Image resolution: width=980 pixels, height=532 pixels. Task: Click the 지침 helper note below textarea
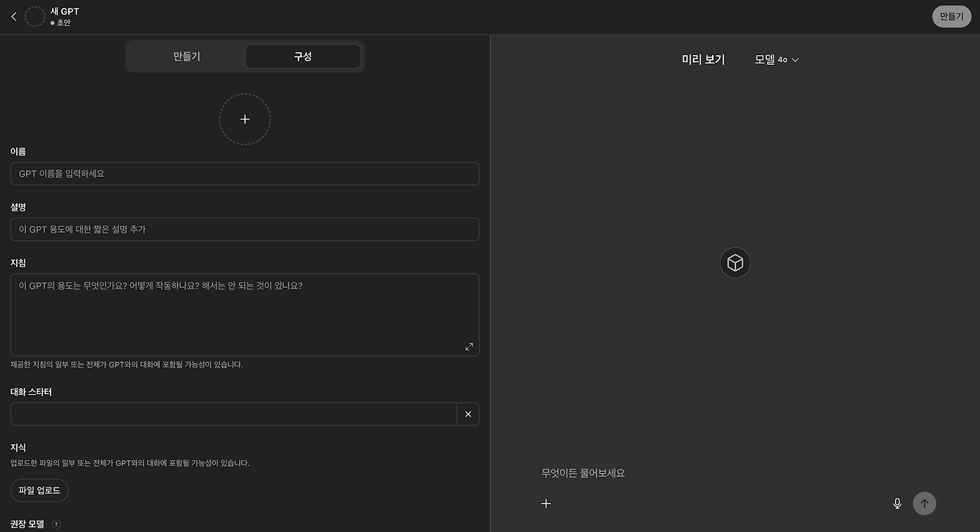point(126,365)
